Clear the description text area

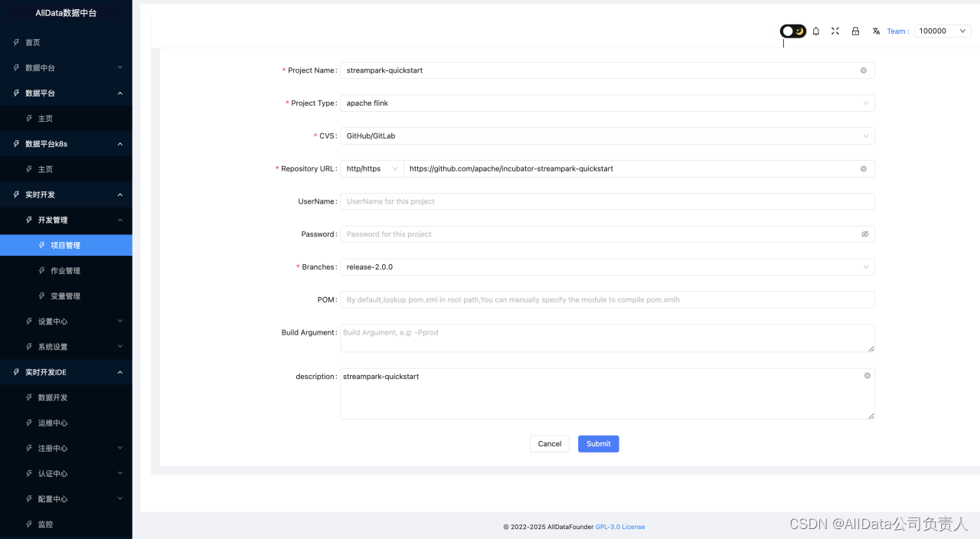(867, 376)
